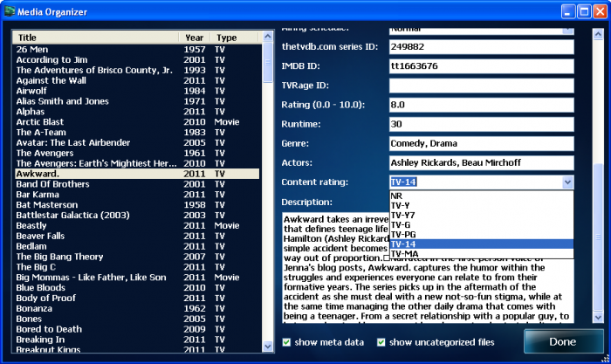
Task: Select 'Body of Proof' row
Action: pos(137,299)
